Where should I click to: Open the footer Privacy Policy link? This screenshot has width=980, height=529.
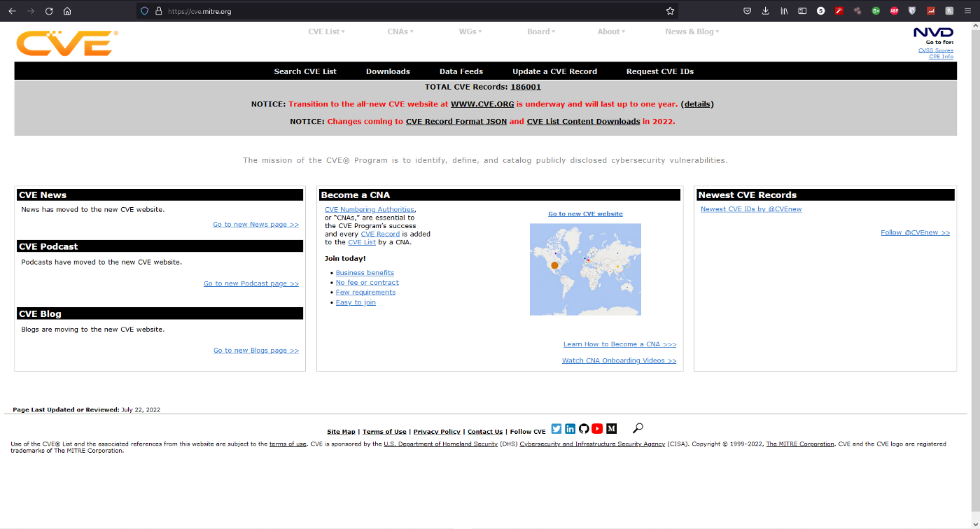(437, 432)
